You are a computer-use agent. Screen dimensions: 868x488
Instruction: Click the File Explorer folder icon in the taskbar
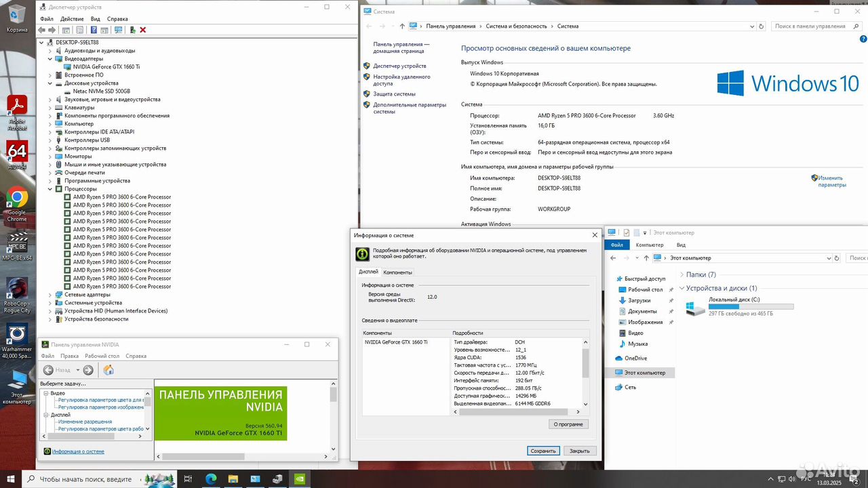click(233, 479)
